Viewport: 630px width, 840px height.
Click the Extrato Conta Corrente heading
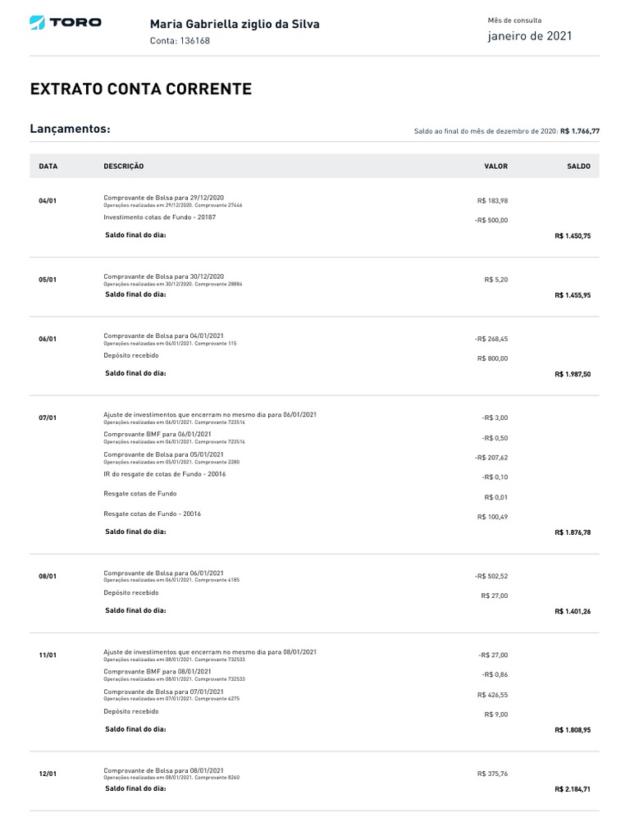[x=140, y=89]
